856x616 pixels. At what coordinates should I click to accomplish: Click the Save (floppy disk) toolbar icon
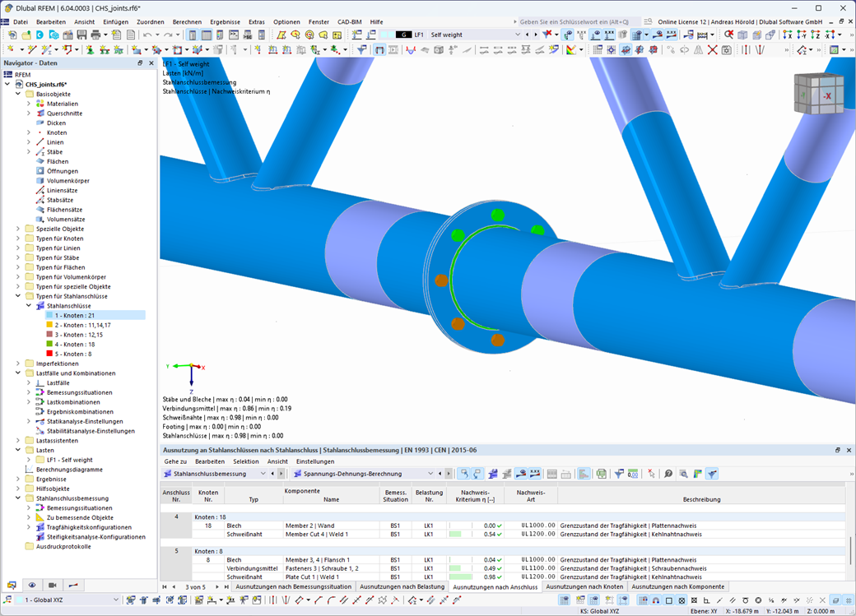pos(81,35)
